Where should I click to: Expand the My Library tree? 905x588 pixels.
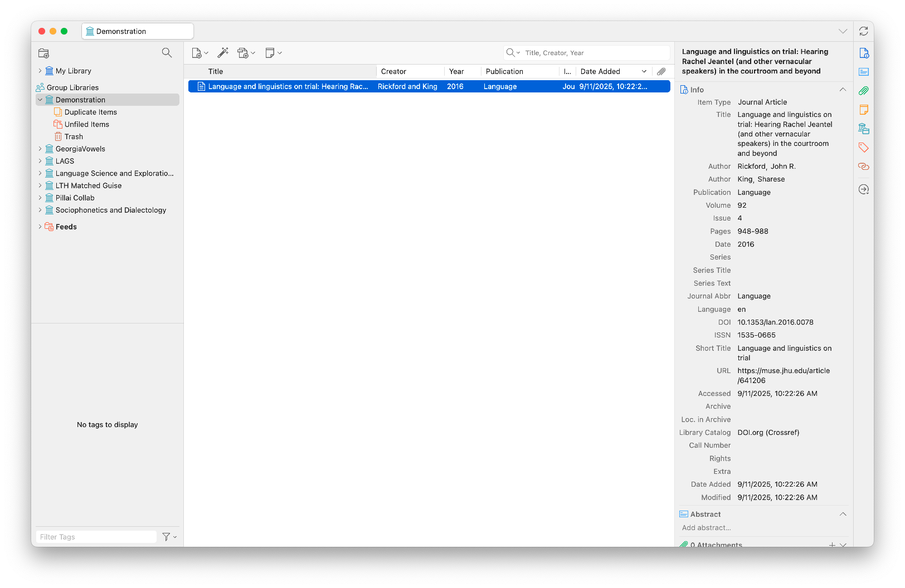[40, 71]
